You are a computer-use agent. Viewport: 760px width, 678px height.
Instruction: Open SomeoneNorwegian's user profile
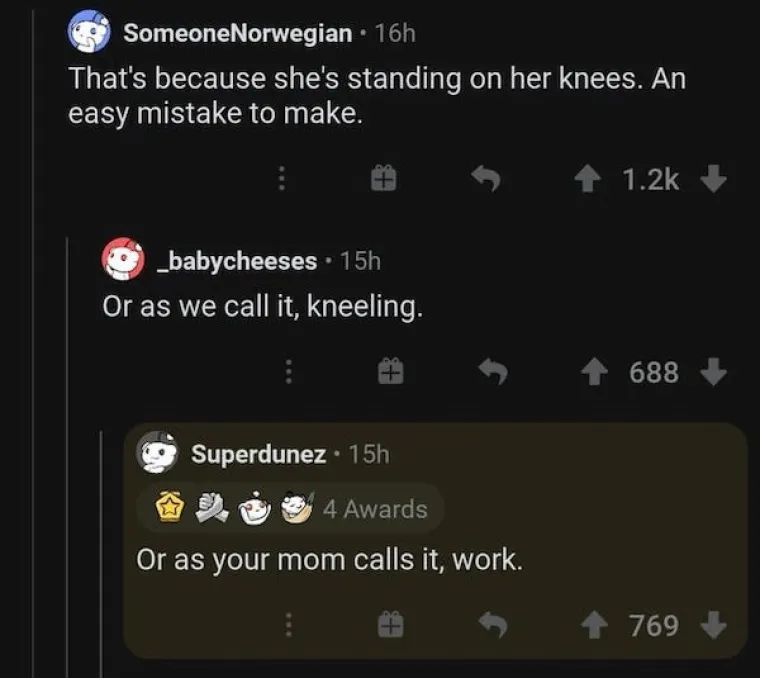pos(237,33)
